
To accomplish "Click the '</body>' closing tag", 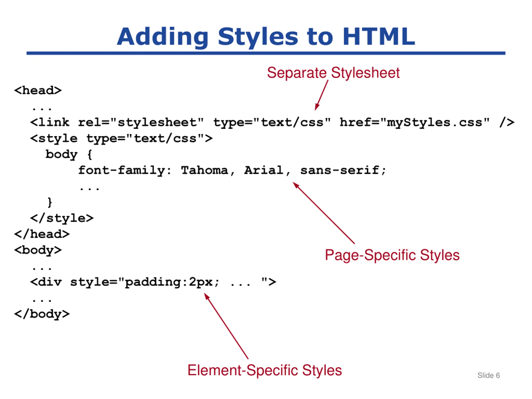I will (x=42, y=314).
